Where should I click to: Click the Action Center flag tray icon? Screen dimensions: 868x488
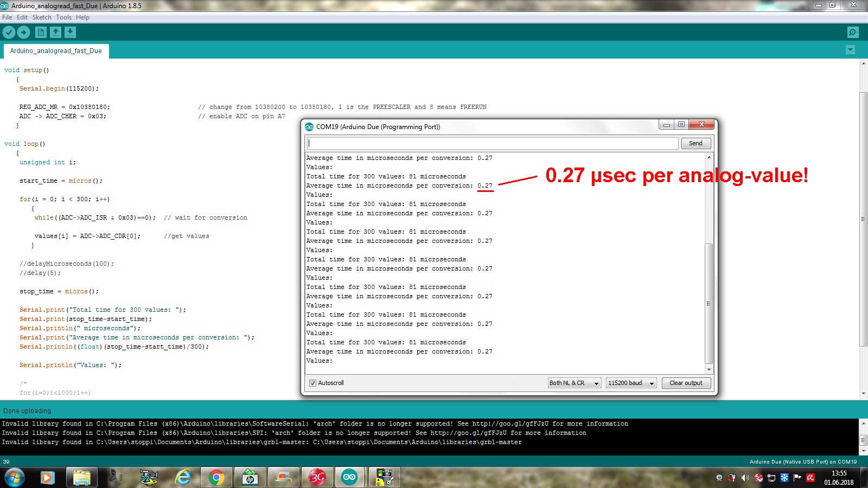coord(797,478)
